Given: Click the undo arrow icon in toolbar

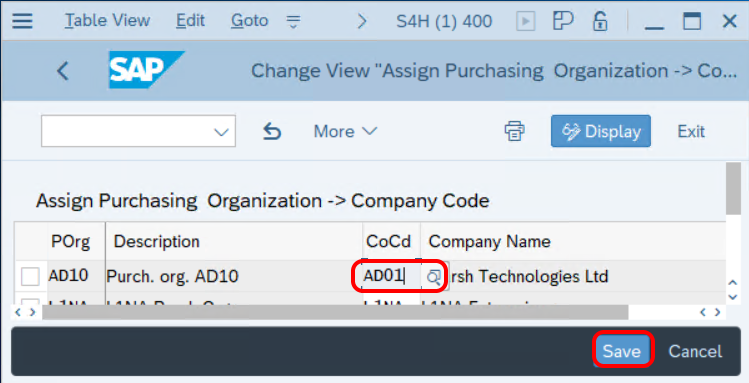Looking at the screenshot, I should pyautogui.click(x=272, y=131).
